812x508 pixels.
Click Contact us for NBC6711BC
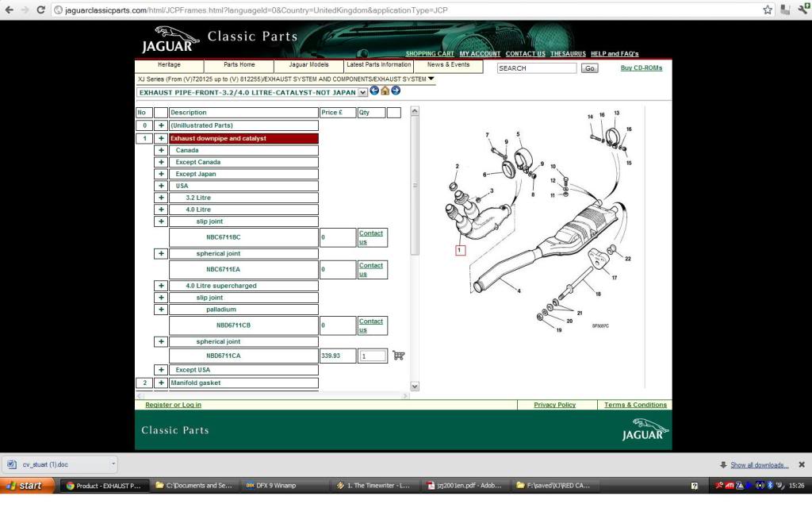click(371, 237)
